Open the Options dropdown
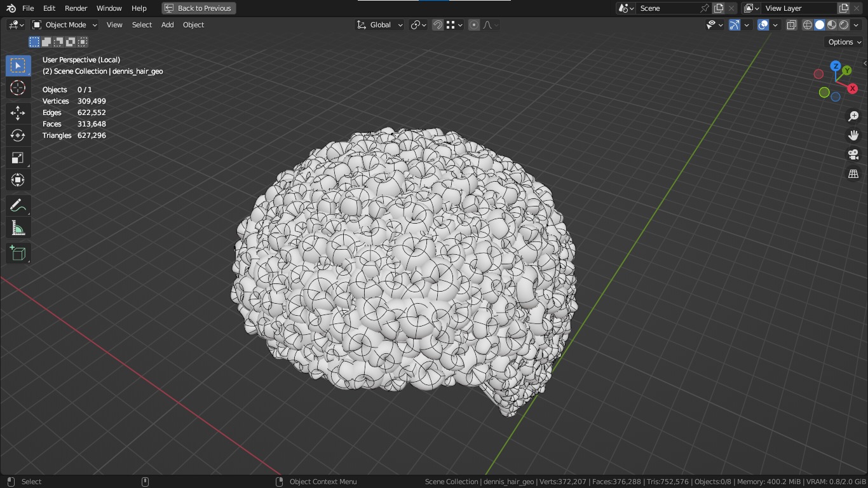The width and height of the screenshot is (868, 488). tap(844, 42)
